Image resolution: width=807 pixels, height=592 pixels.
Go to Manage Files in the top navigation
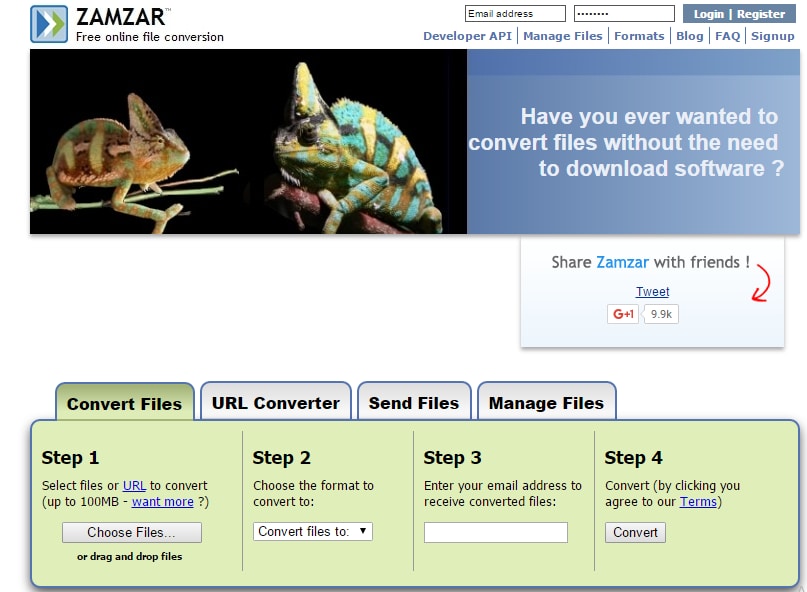pos(563,36)
